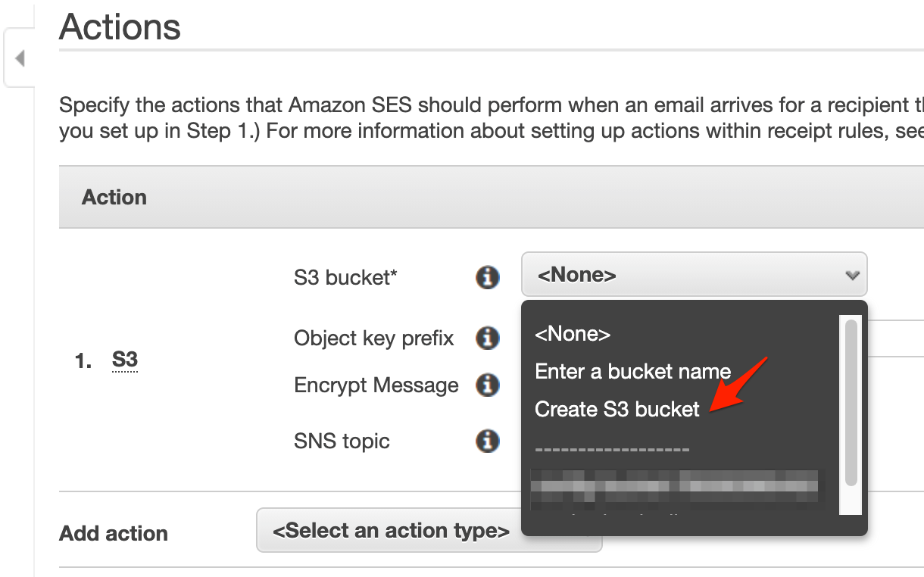Show info for S3 bucket field

(x=488, y=277)
